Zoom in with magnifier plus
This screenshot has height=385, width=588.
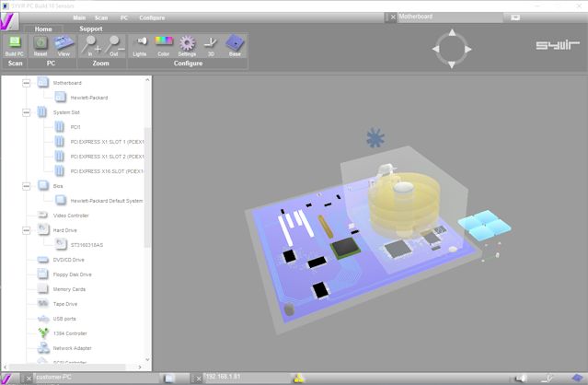(x=91, y=46)
